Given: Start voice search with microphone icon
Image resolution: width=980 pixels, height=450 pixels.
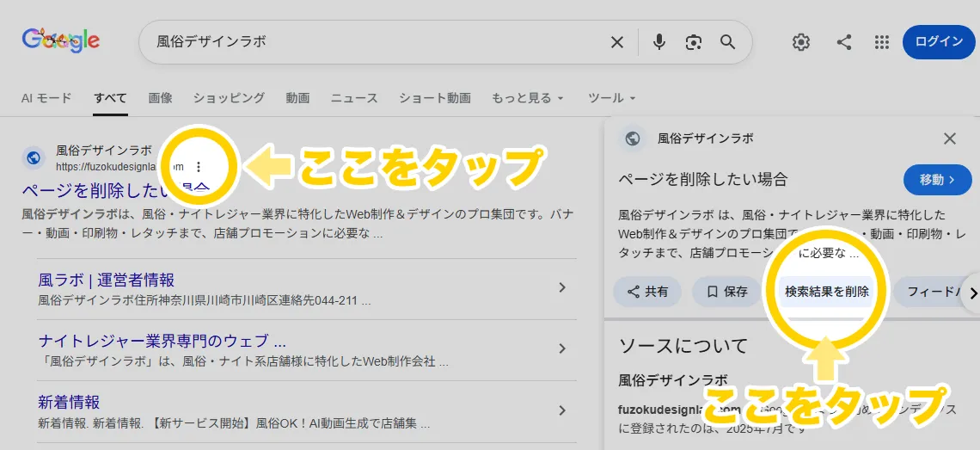Looking at the screenshot, I should coord(659,42).
